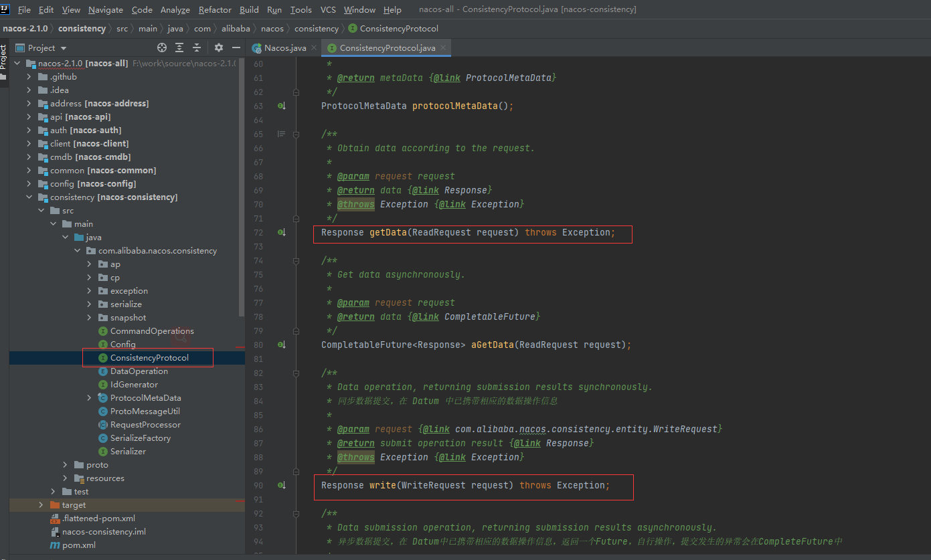This screenshot has width=931, height=560.
Task: Select the exception package in tree
Action: tap(129, 291)
